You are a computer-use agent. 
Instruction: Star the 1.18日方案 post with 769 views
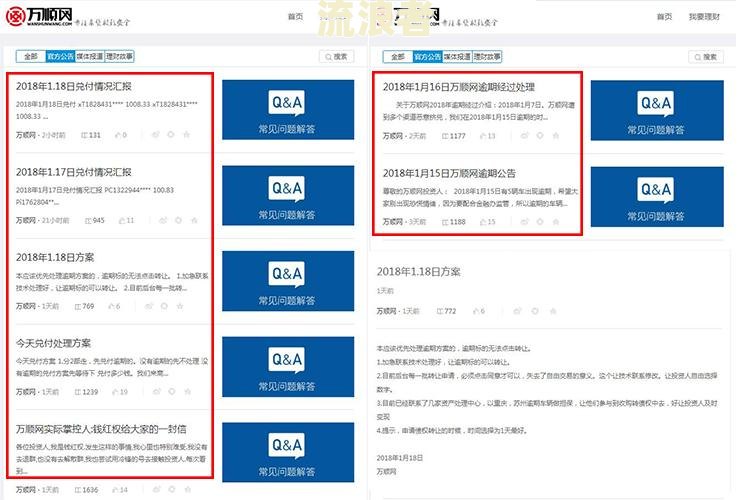180,306
